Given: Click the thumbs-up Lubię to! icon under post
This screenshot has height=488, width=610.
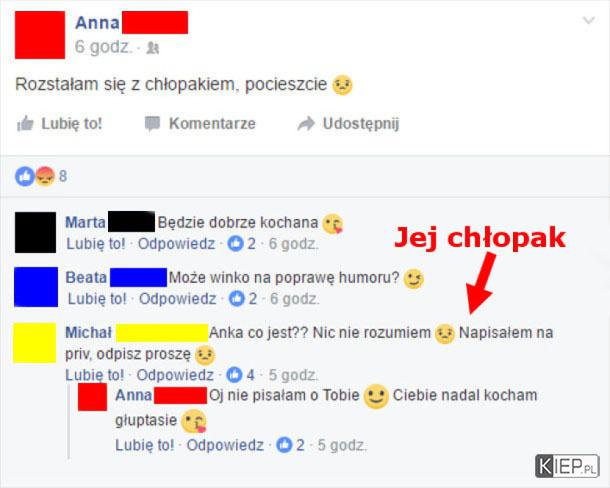Looking at the screenshot, I should (x=25, y=124).
